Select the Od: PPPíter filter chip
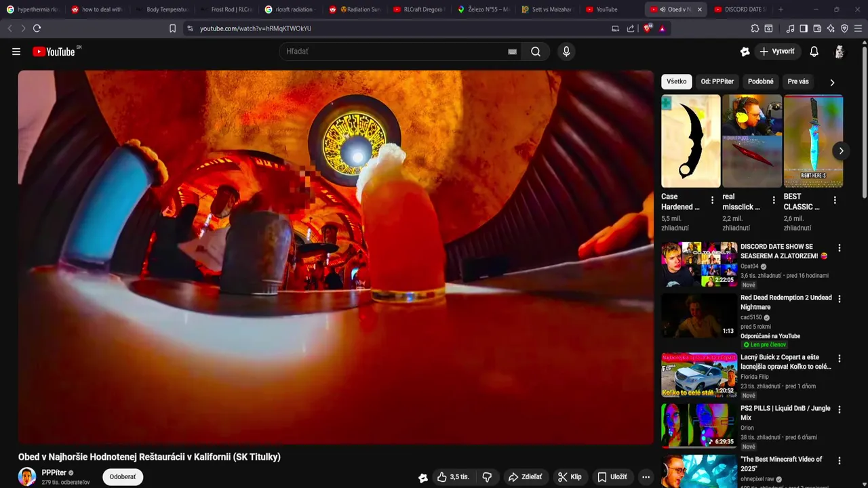 [717, 81]
